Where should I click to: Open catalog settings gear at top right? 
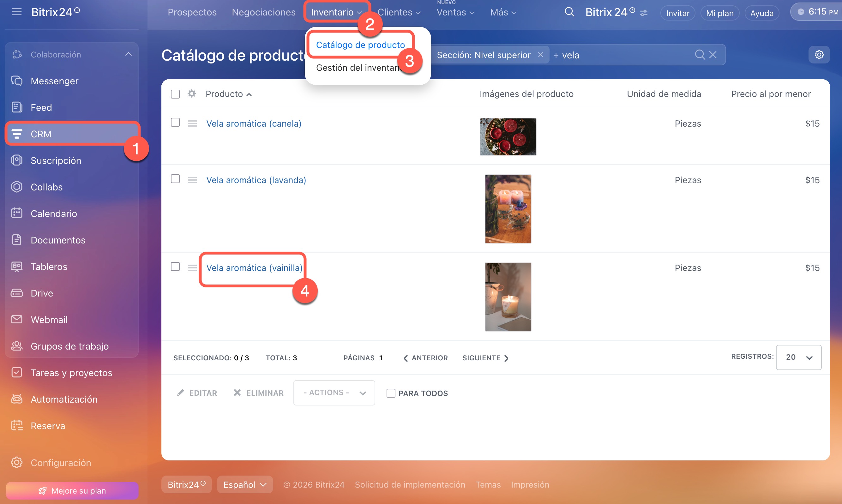pyautogui.click(x=819, y=55)
